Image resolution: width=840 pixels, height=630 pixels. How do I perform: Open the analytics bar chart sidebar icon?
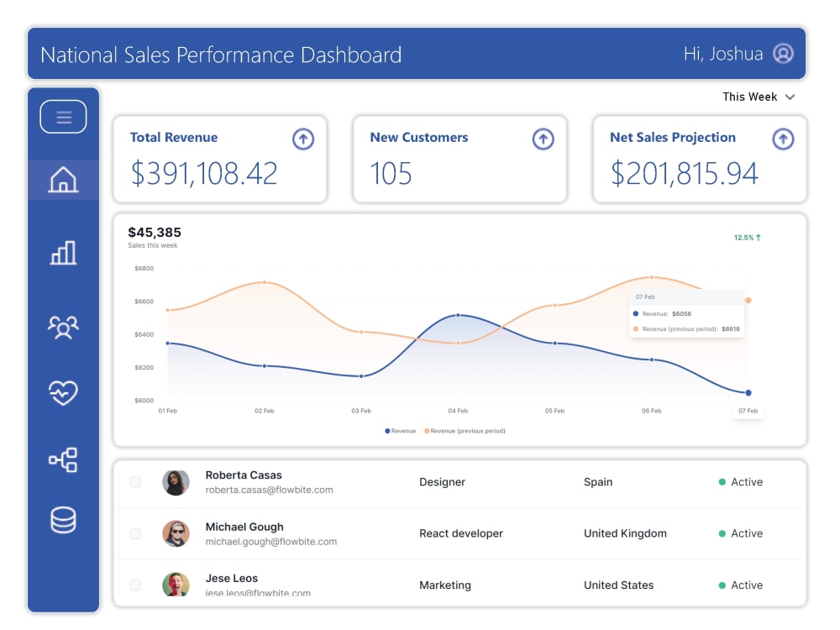pyautogui.click(x=63, y=253)
